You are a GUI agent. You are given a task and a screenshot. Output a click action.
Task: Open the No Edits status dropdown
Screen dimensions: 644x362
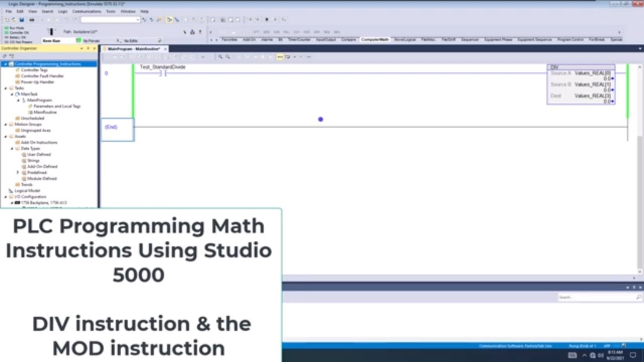tap(159, 41)
